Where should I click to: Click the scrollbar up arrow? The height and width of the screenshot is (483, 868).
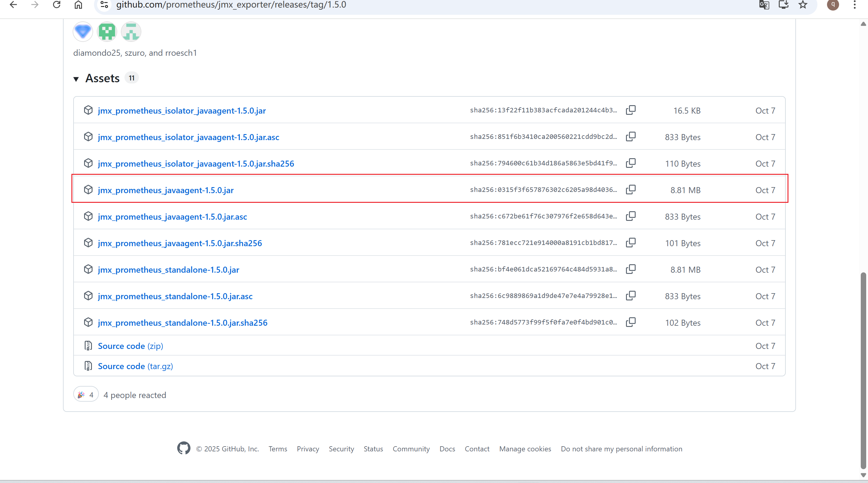pos(863,24)
